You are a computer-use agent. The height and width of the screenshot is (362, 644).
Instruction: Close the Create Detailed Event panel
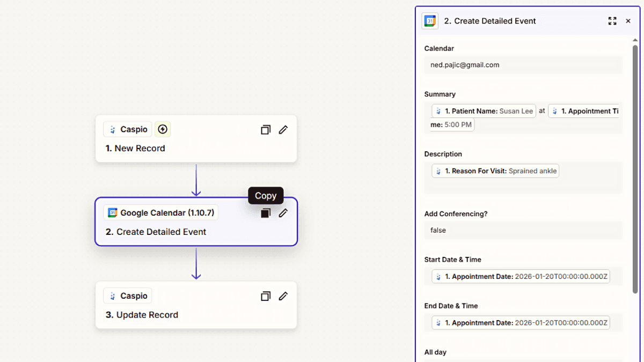click(628, 21)
